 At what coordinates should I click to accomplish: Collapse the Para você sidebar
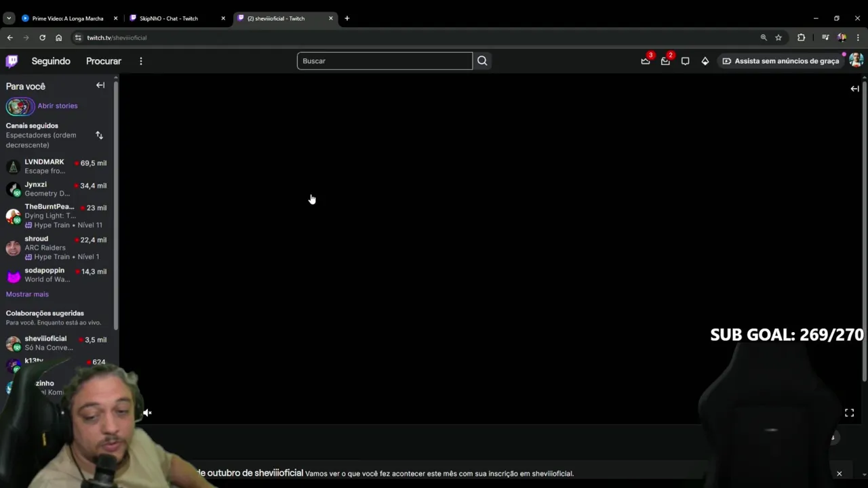pyautogui.click(x=100, y=85)
